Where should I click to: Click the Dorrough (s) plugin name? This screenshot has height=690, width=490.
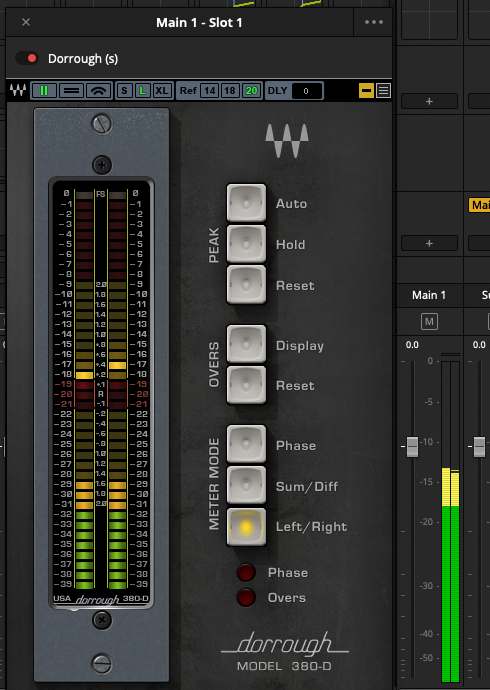(x=83, y=59)
